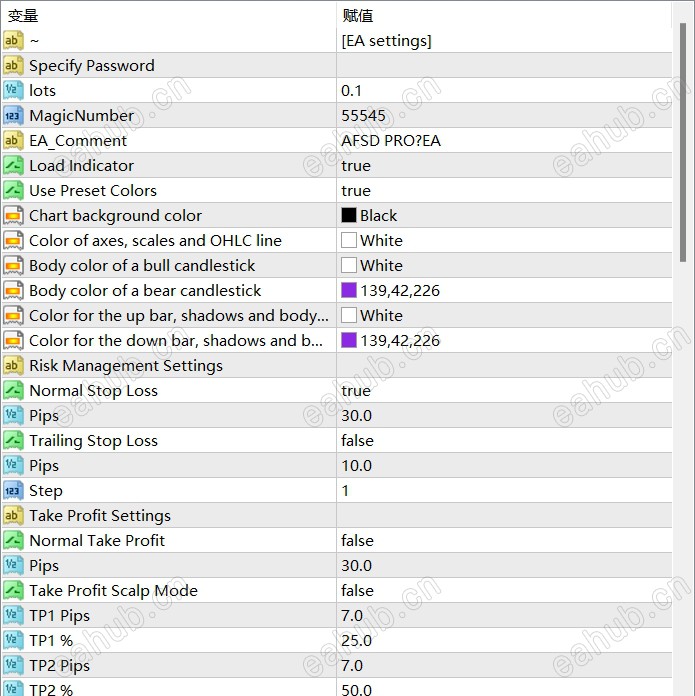Toggle the Use Preset Colors value

[x=356, y=191]
